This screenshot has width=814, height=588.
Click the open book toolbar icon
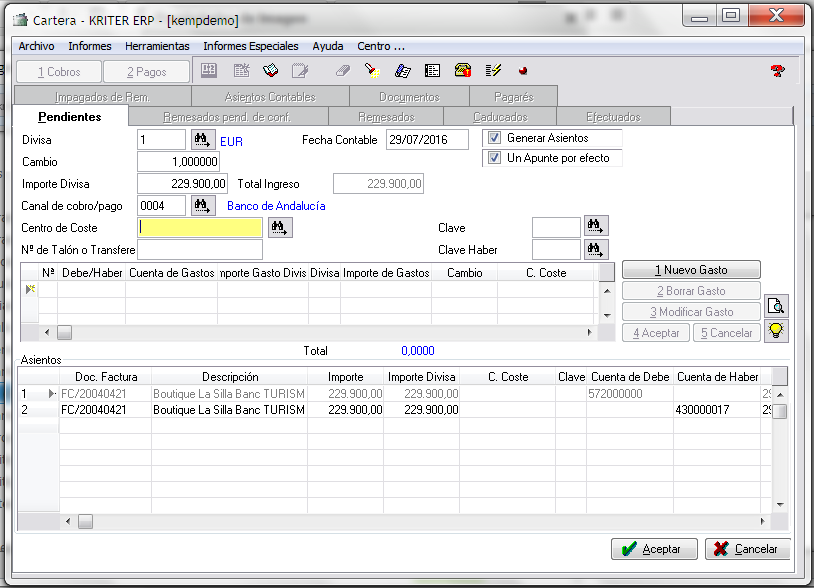coord(270,71)
